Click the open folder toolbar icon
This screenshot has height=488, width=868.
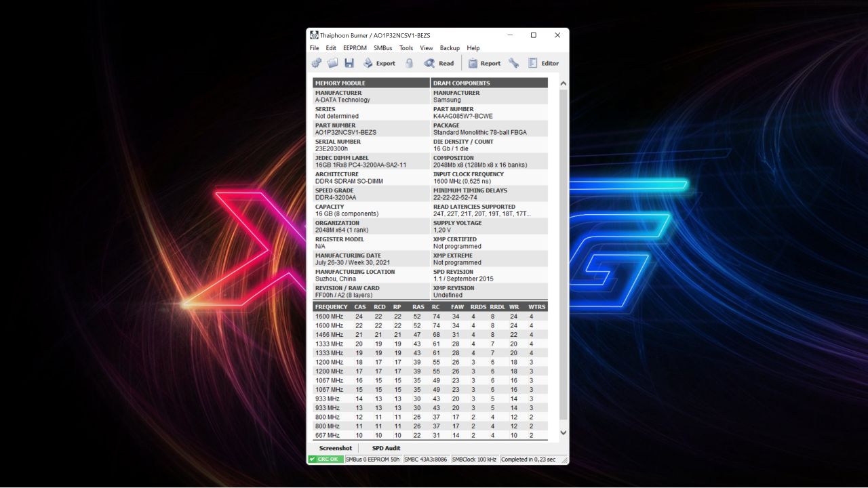(333, 63)
